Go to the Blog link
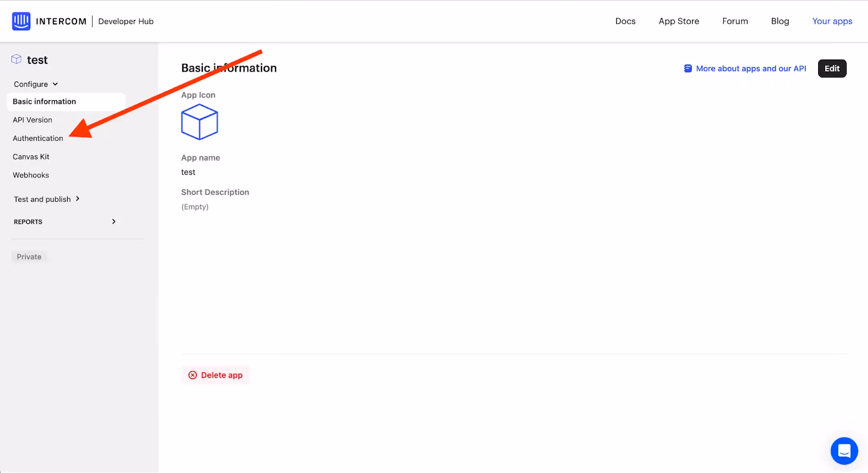Viewport: 868px width, 473px height. click(780, 21)
